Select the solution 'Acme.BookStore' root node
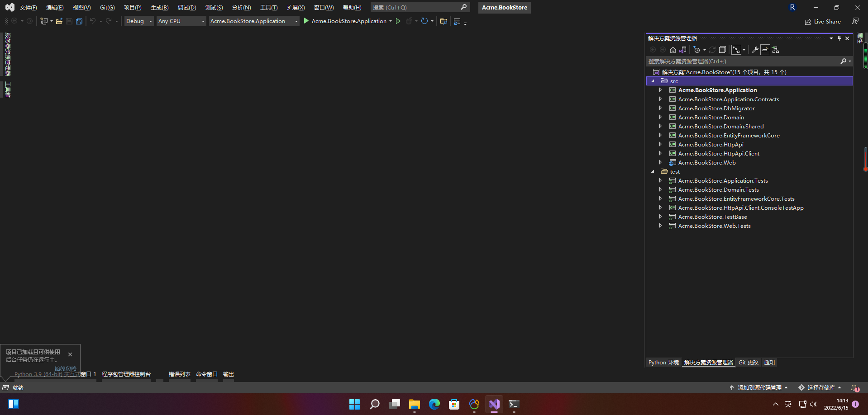The height and width of the screenshot is (415, 868). click(724, 72)
